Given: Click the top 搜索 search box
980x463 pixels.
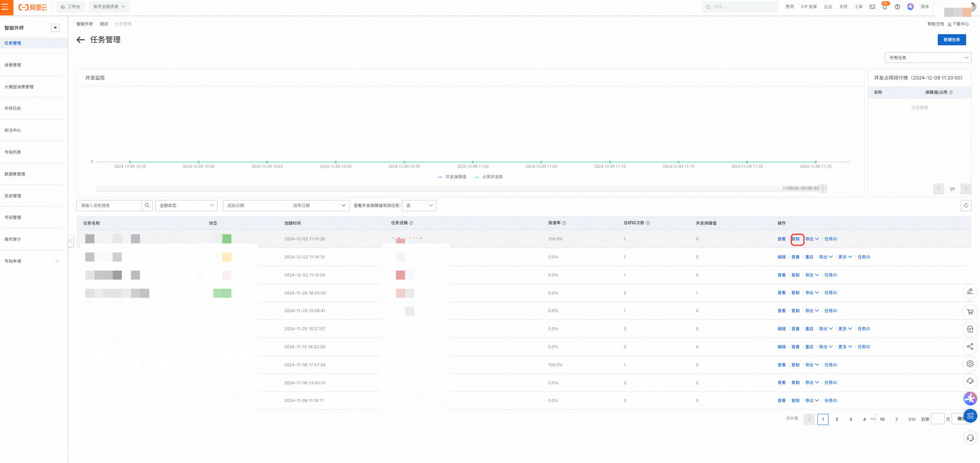Looking at the screenshot, I should tap(740, 7).
